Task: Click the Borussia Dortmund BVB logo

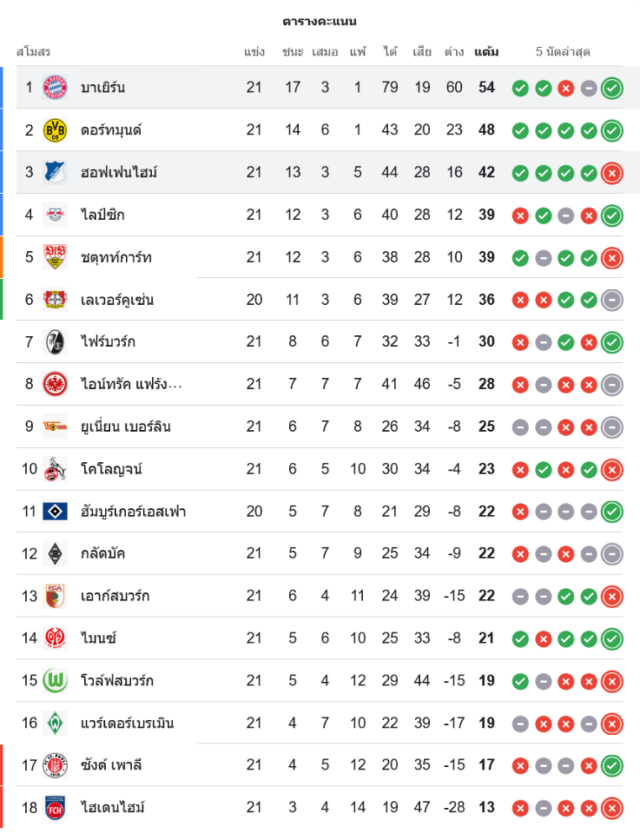Action: [55, 130]
